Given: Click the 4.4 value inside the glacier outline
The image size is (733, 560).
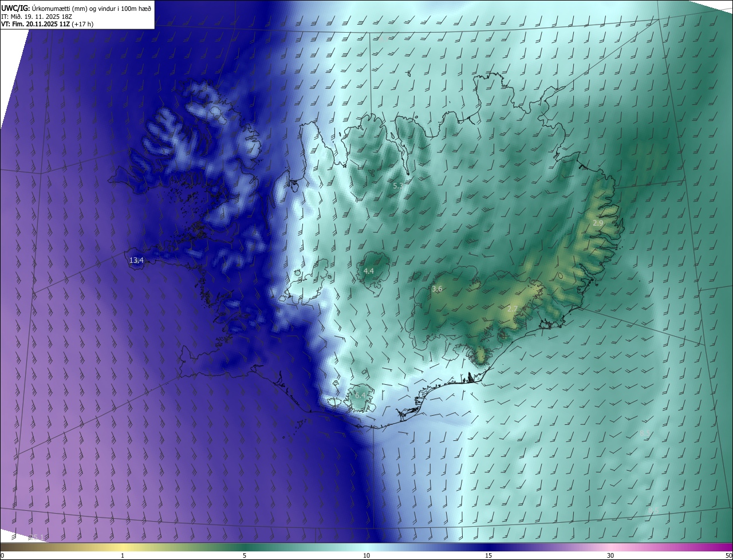Looking at the screenshot, I should tap(369, 270).
